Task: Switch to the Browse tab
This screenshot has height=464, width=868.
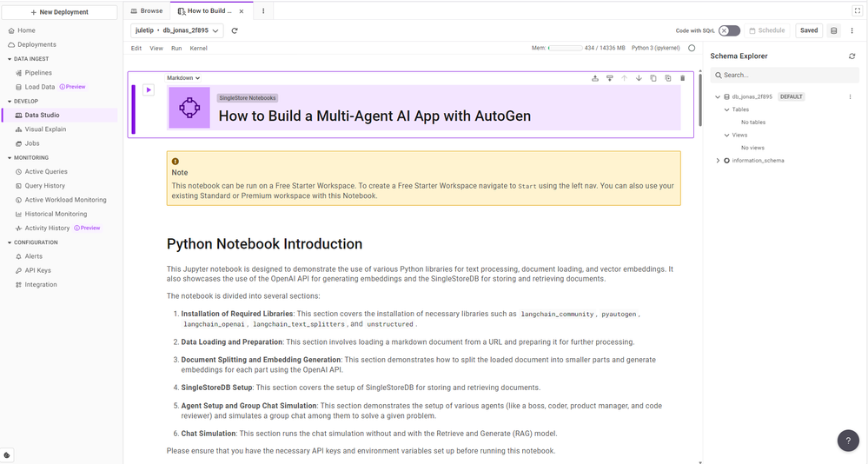Action: pos(147,11)
